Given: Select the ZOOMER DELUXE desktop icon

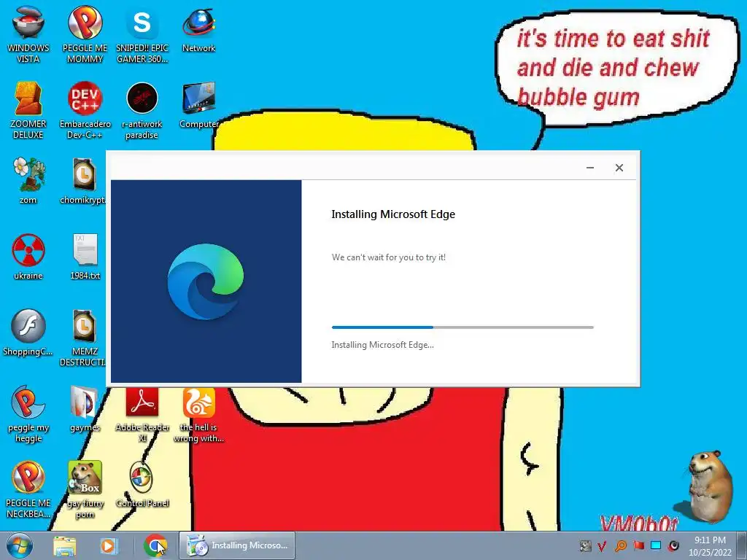Looking at the screenshot, I should pos(28,111).
